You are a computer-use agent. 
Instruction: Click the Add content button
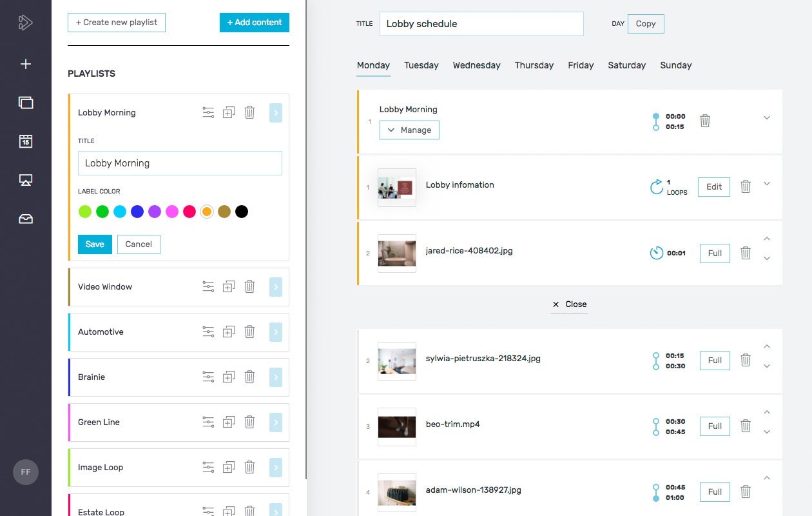(x=255, y=23)
